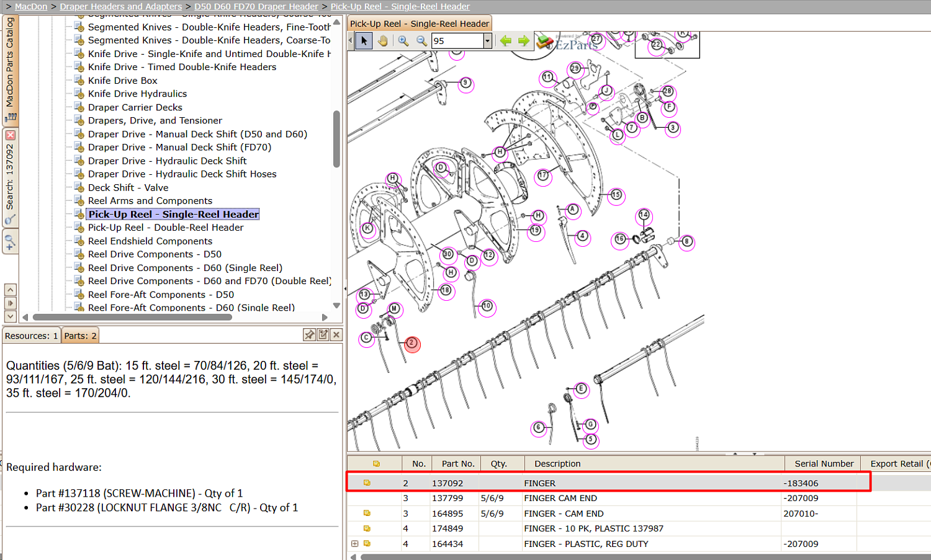The width and height of the screenshot is (931, 560).
Task: Click the parts table horizontal scrollbar
Action: [645, 556]
